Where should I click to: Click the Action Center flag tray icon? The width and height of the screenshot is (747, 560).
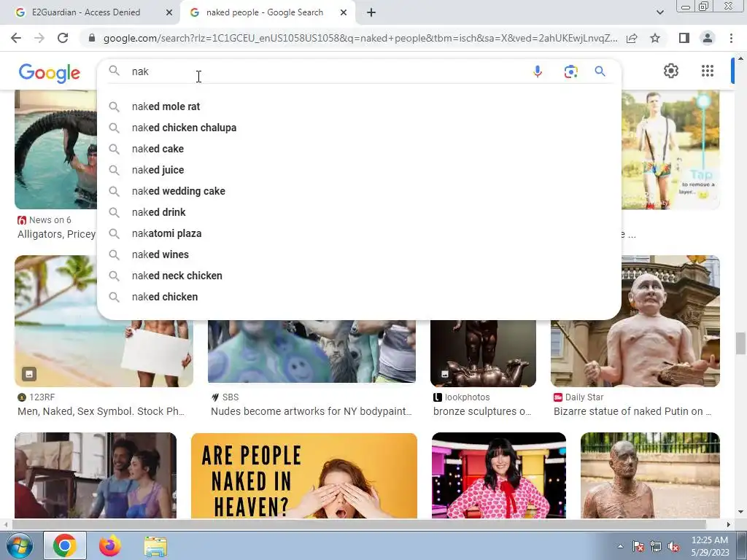coord(638,546)
